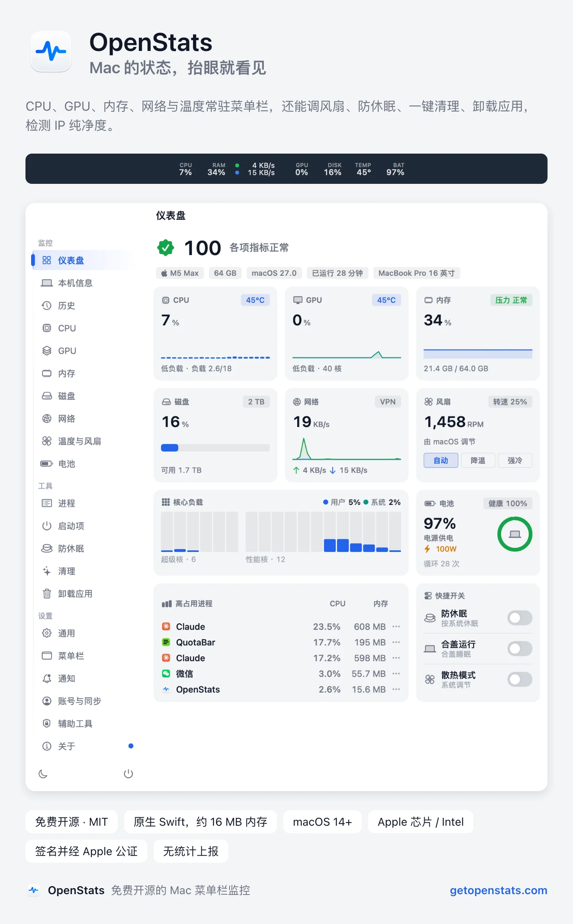Open the 菜单栏 settings item
Screen dimensions: 573x924
pos(83,656)
